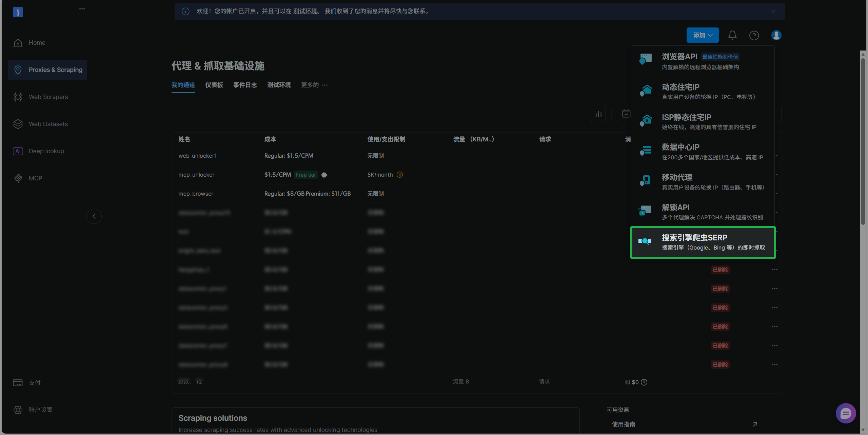Open the notifications bell icon
Image resolution: width=868 pixels, height=435 pixels.
(732, 35)
